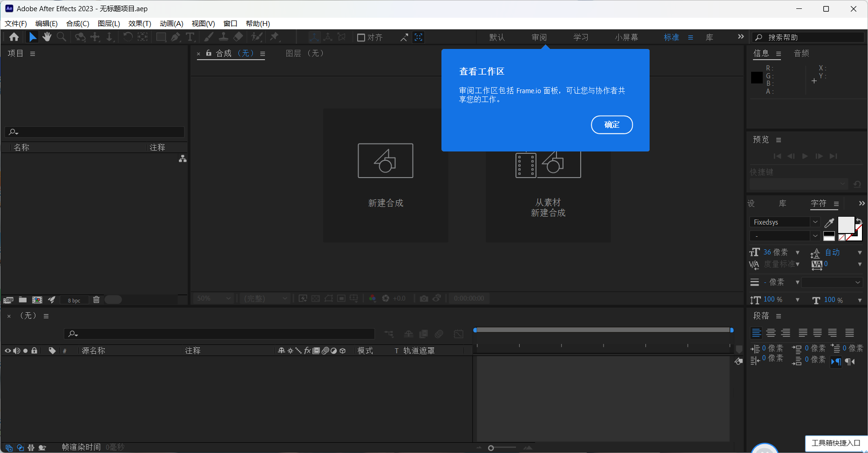Select center-align text in Paragraph panel

coord(771,333)
